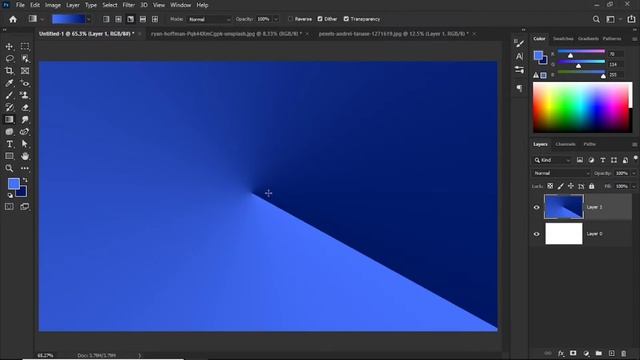This screenshot has width=640, height=360.
Task: Open the layer blend mode Normal dropdown
Action: (x=561, y=173)
